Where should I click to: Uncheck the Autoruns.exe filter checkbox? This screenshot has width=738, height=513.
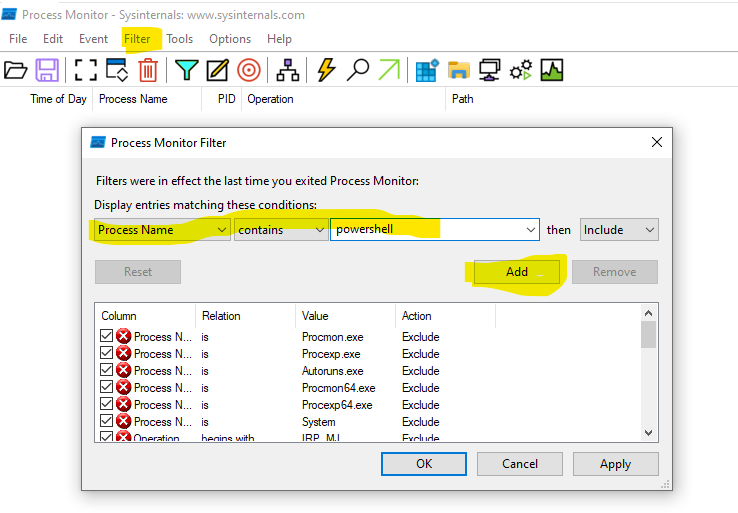[x=106, y=370]
